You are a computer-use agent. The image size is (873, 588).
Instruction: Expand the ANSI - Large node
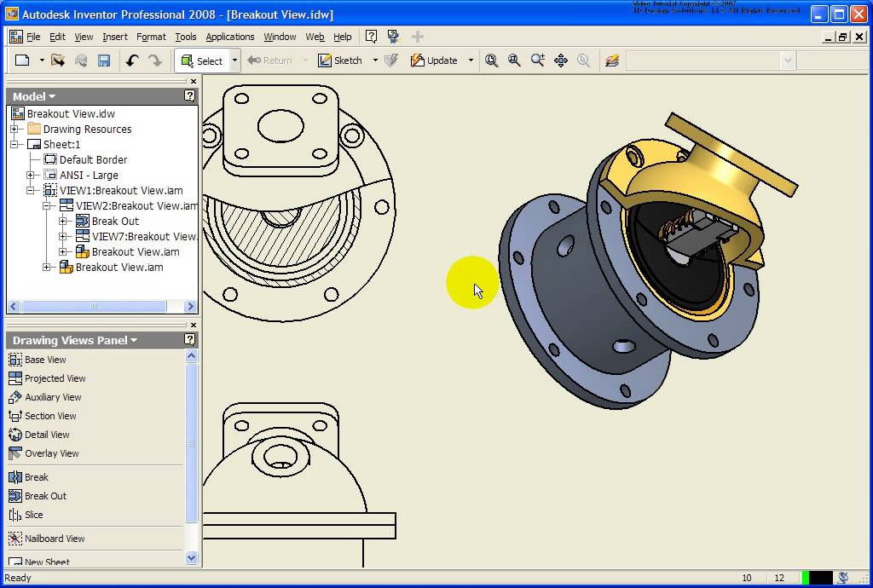pyautogui.click(x=31, y=175)
